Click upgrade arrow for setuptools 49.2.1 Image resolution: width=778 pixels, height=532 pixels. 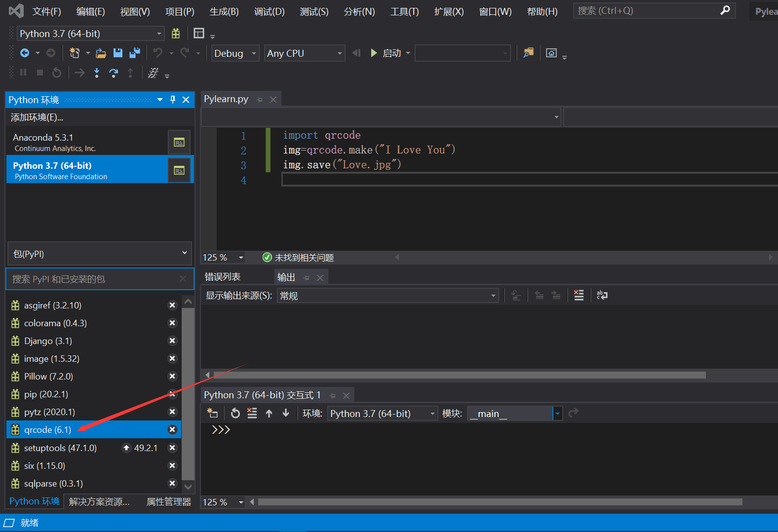(126, 448)
